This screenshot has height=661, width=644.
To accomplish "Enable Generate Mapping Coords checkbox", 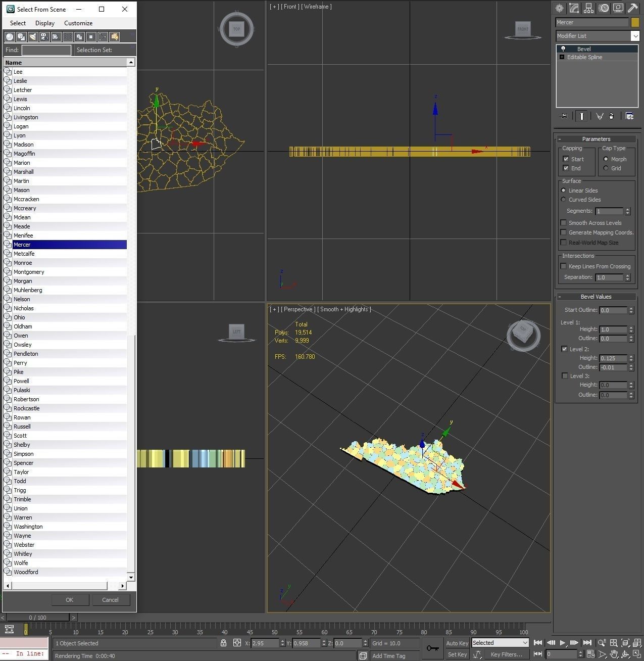I will (564, 232).
